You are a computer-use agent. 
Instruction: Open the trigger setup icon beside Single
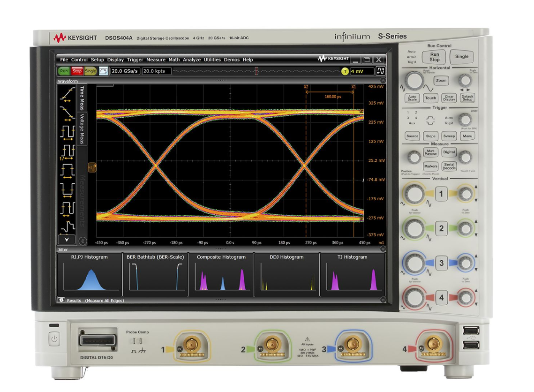click(x=104, y=71)
